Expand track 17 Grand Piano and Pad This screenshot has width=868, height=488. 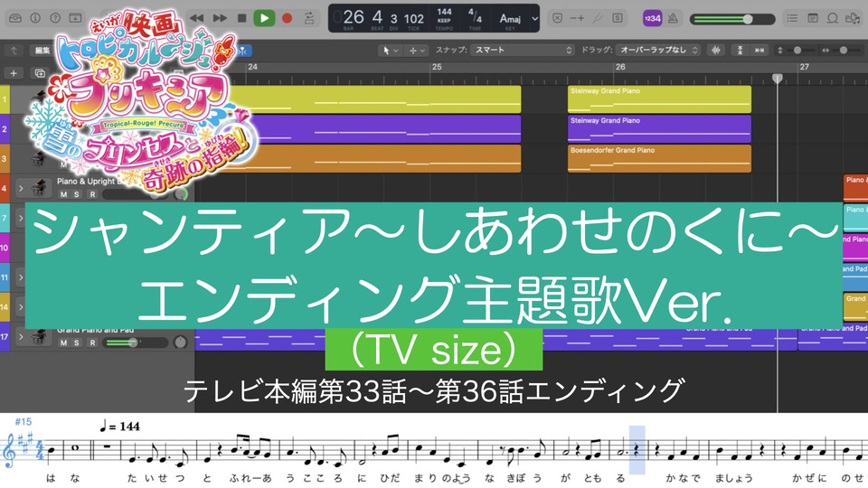[x=21, y=336]
